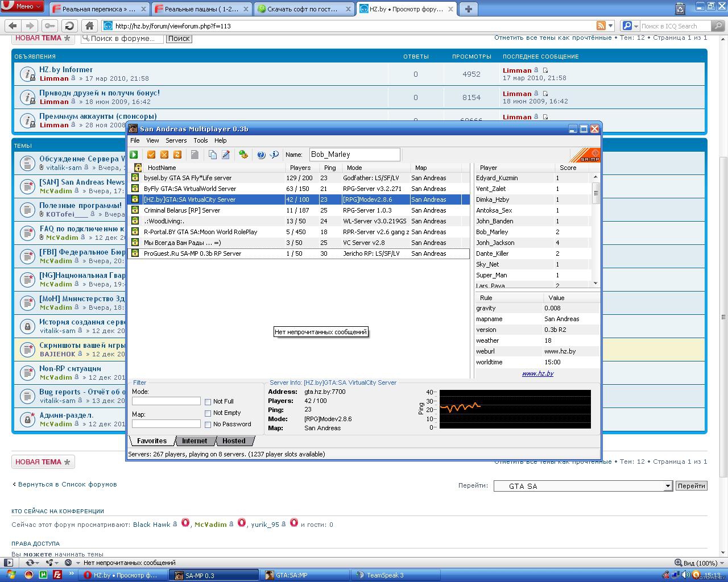
Task: Open the File menu in SA-MP
Action: [135, 140]
